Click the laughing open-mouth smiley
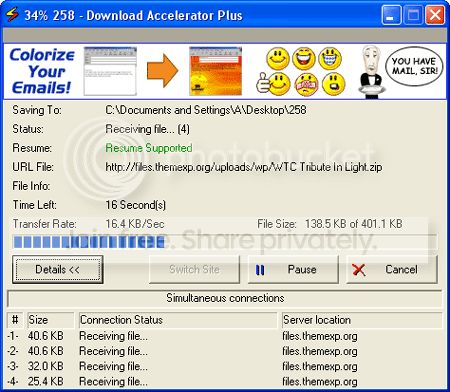This screenshot has height=392, width=450. point(304,58)
